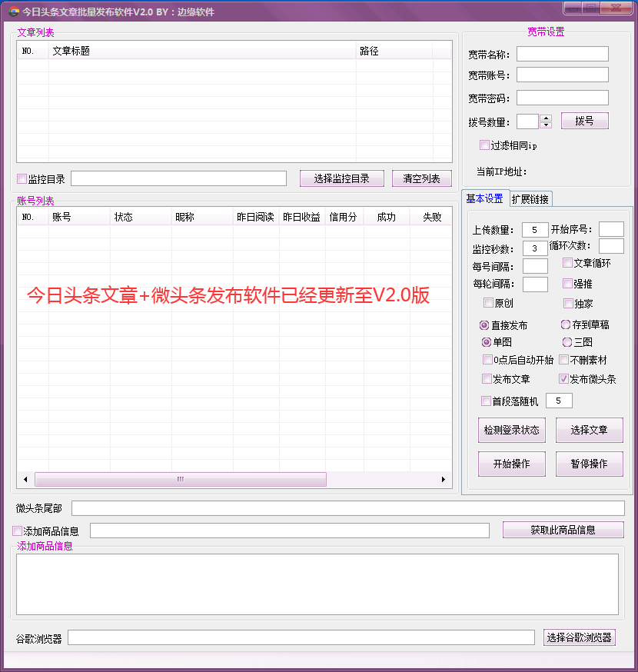Focus the 宽带名称 input field
This screenshot has height=672, width=638.
coord(563,54)
